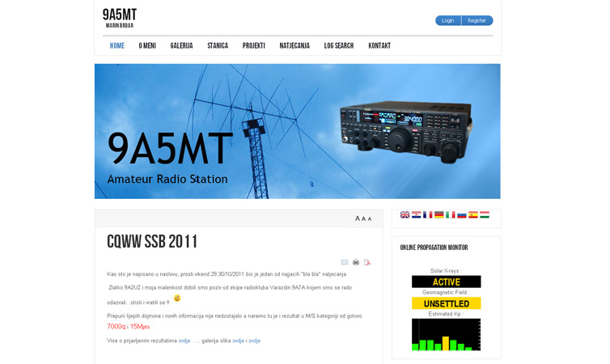Viewport: 610px width, 364px height.
Task: Print the article using the printer icon
Action: (x=356, y=262)
